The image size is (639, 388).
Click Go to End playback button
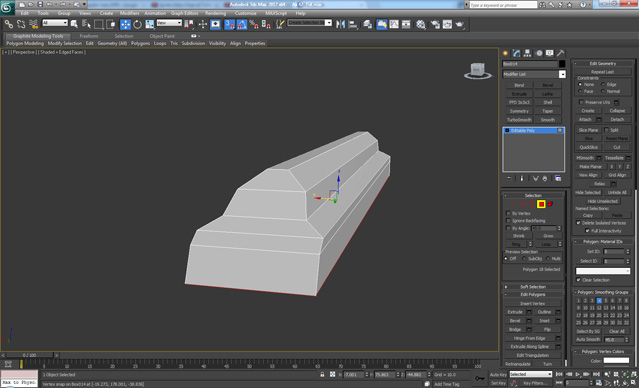(596, 374)
